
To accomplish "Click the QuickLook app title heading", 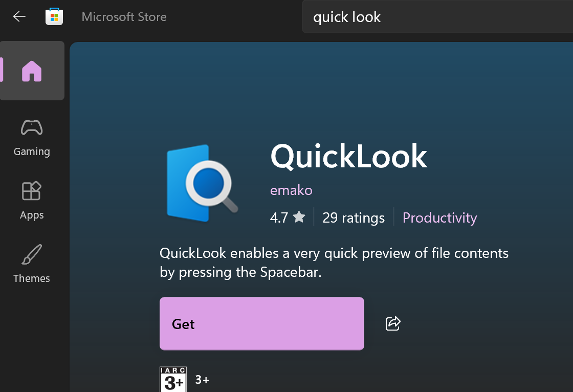I will pos(348,156).
